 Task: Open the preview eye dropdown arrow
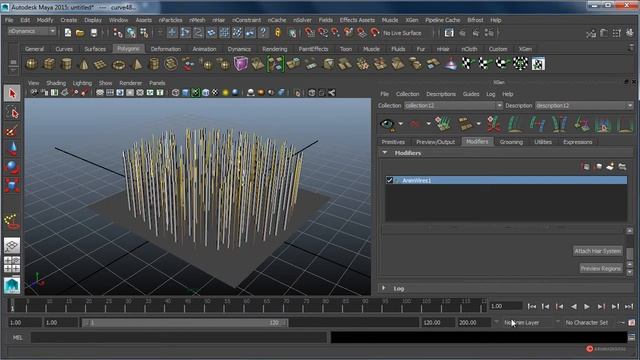401,124
